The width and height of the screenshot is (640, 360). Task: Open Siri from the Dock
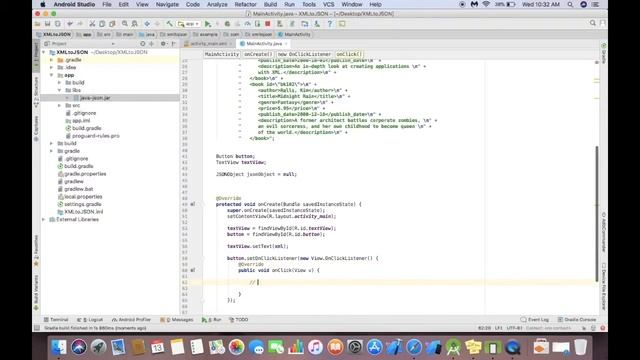pos(79,347)
